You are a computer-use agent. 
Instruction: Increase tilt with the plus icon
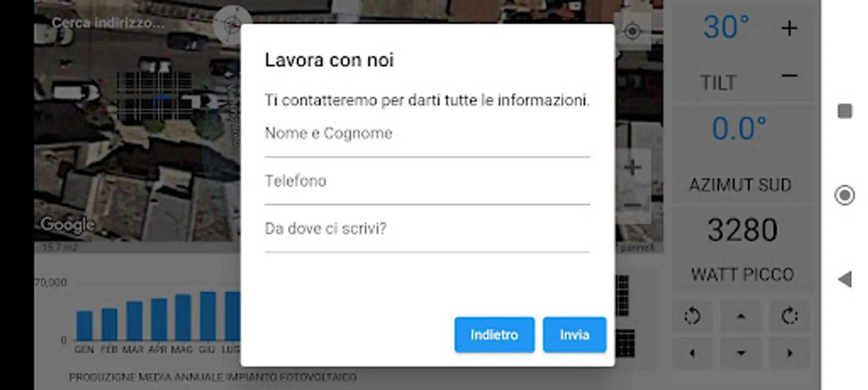click(789, 29)
